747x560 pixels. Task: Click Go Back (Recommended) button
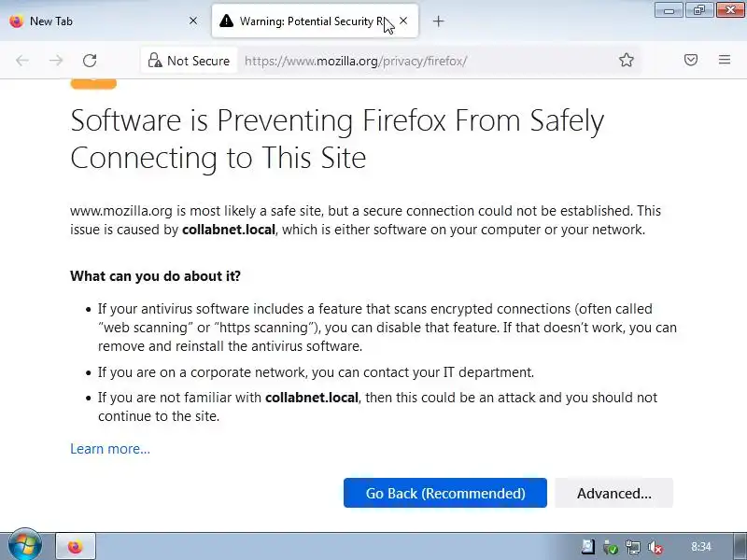point(444,494)
